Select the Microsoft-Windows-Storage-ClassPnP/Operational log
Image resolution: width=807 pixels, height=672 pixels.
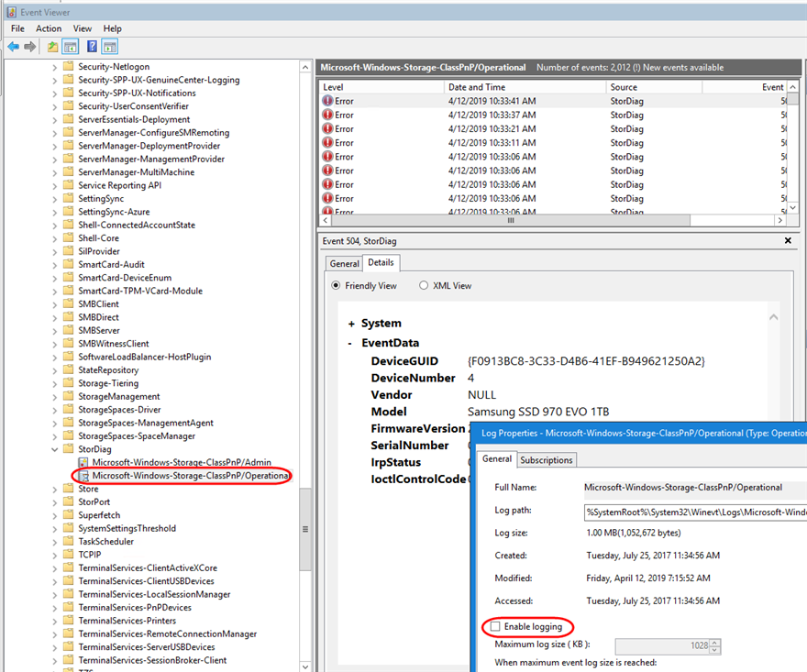coord(191,476)
